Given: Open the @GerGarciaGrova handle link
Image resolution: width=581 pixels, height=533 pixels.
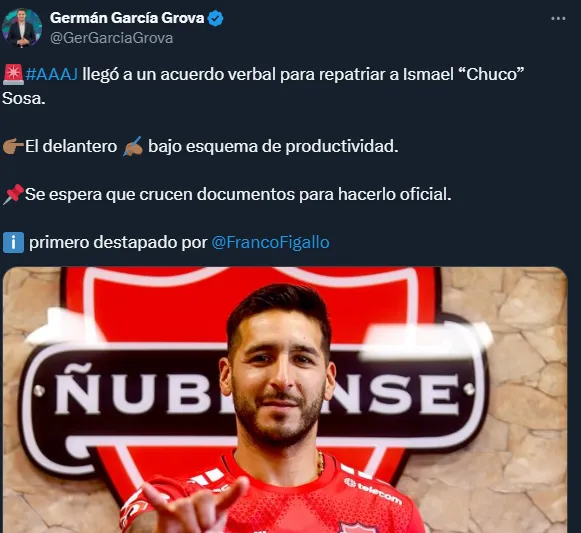Looking at the screenshot, I should pyautogui.click(x=111, y=38).
